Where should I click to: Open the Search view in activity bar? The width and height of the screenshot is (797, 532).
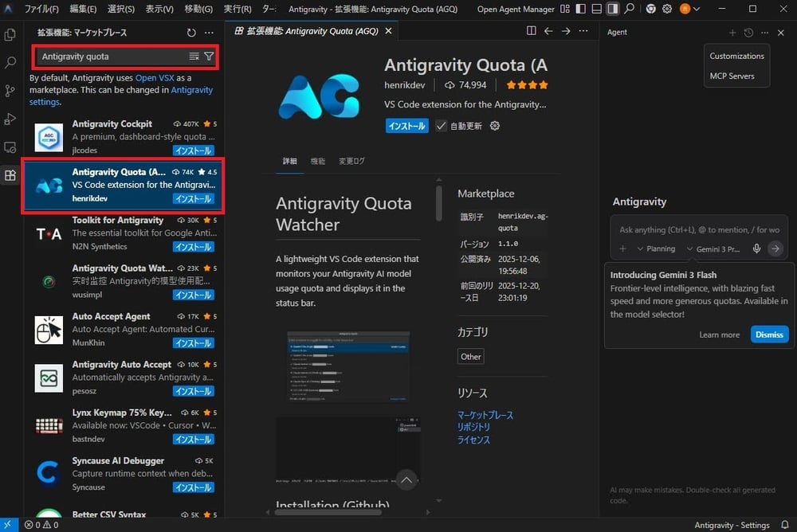point(10,63)
